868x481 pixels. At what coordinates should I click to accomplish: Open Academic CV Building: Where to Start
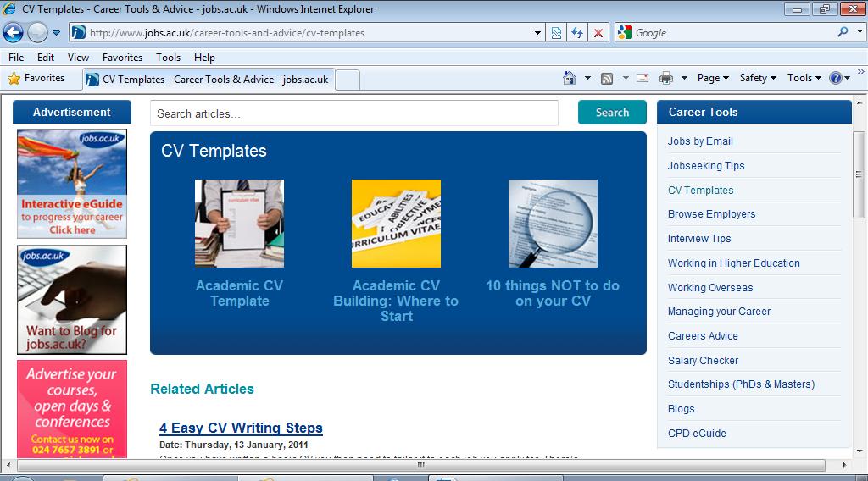(x=397, y=301)
